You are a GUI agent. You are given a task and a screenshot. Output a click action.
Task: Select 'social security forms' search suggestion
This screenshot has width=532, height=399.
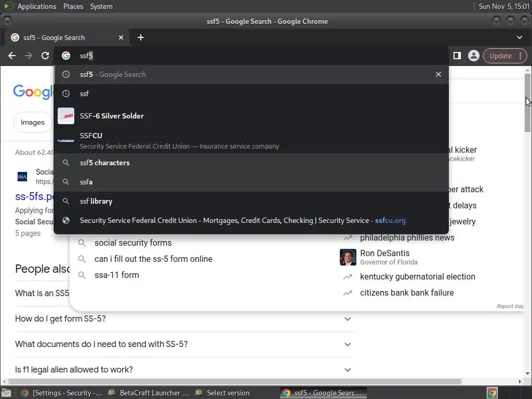[x=133, y=243]
